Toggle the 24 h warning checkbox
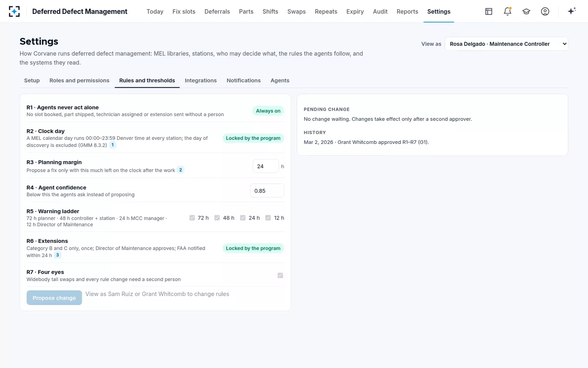 pyautogui.click(x=243, y=218)
